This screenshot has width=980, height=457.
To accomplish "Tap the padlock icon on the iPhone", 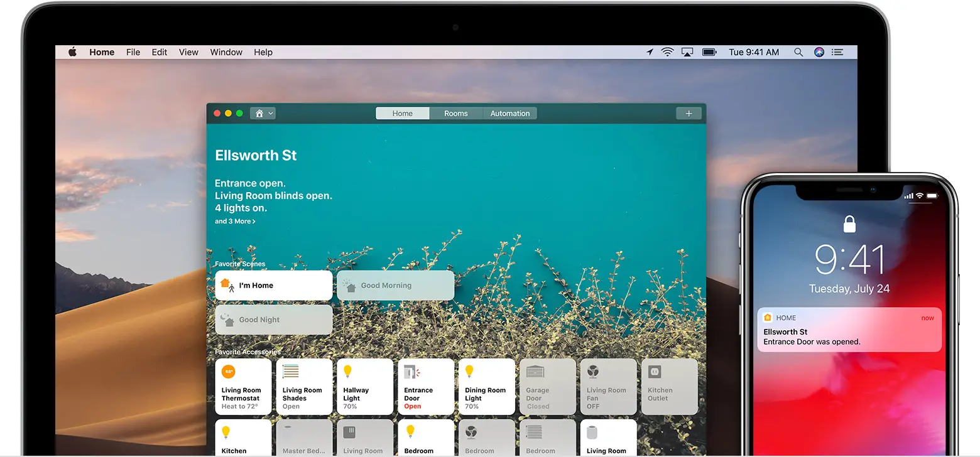I will 849,223.
